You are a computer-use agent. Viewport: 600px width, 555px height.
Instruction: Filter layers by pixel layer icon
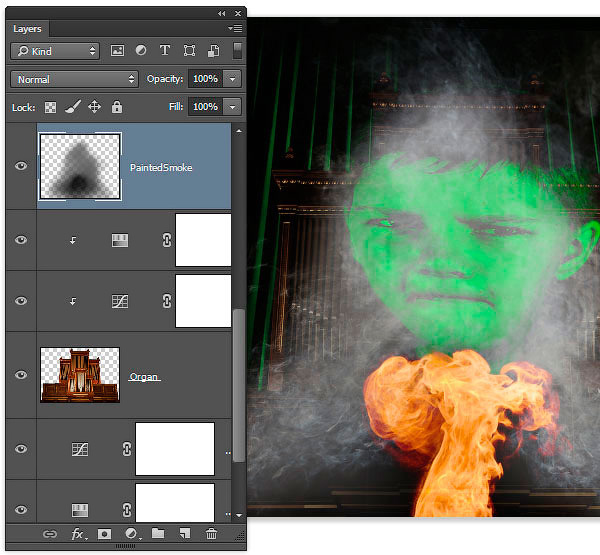(x=117, y=51)
